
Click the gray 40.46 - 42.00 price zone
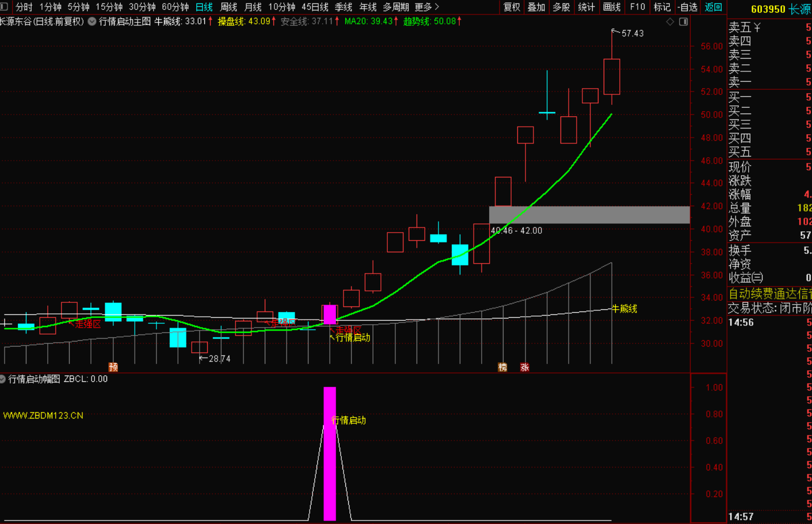point(589,215)
